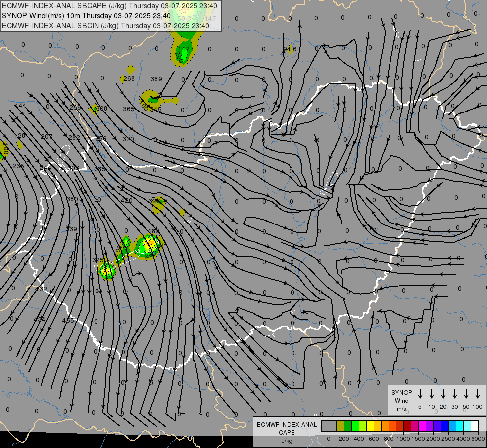Select the SBCAPE title line in the header
Viewport: 487px width, 448px height.
tap(109, 6)
